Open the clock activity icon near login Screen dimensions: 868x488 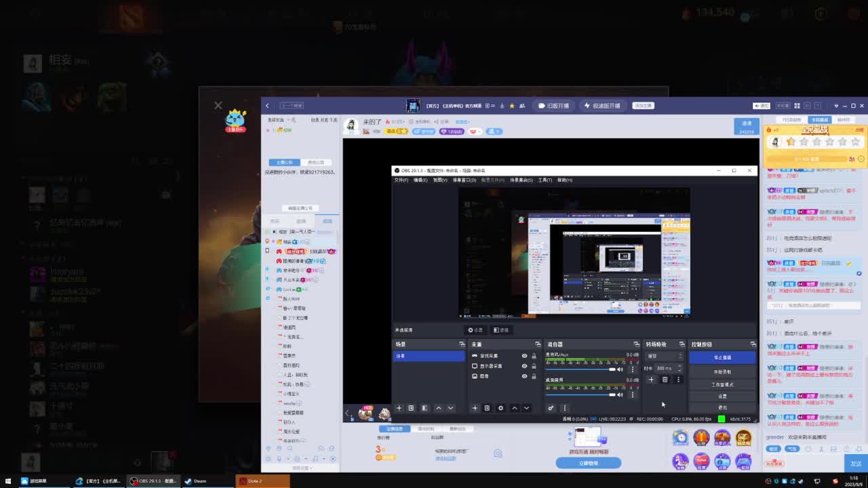coord(680,438)
